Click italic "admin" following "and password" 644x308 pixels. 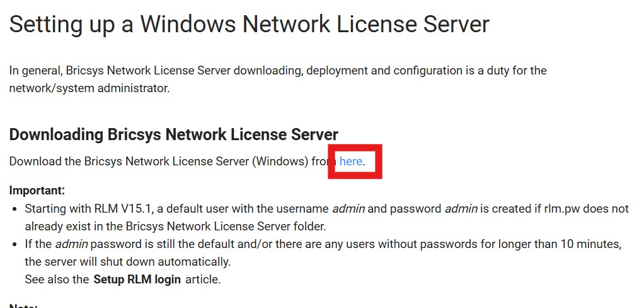[x=461, y=209]
